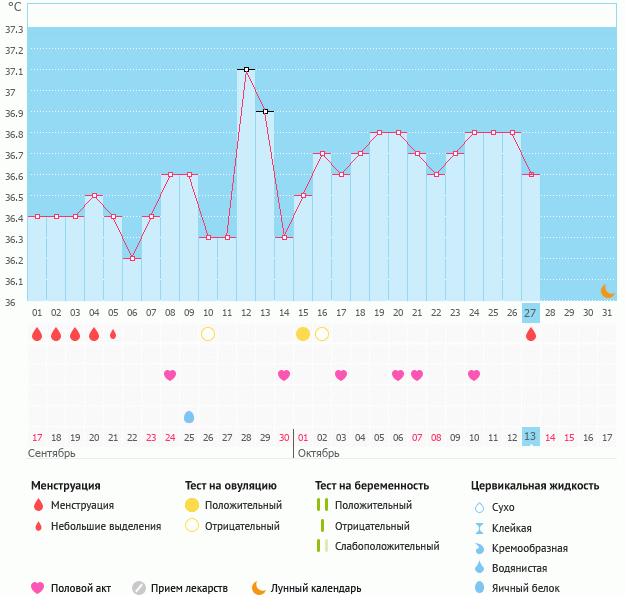
Task: Click the 'Прием лекарств' legend icon
Action: click(139, 588)
